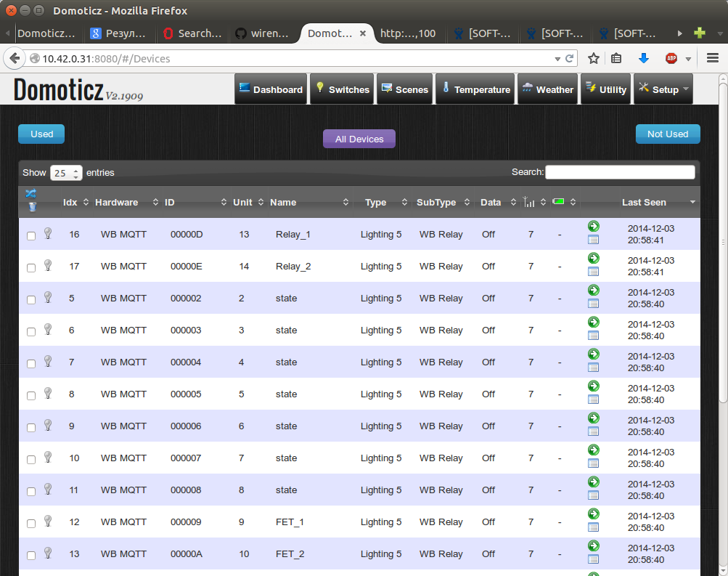Change the show entries count stepper
Screen dimensions: 728x576
[x=76, y=173]
